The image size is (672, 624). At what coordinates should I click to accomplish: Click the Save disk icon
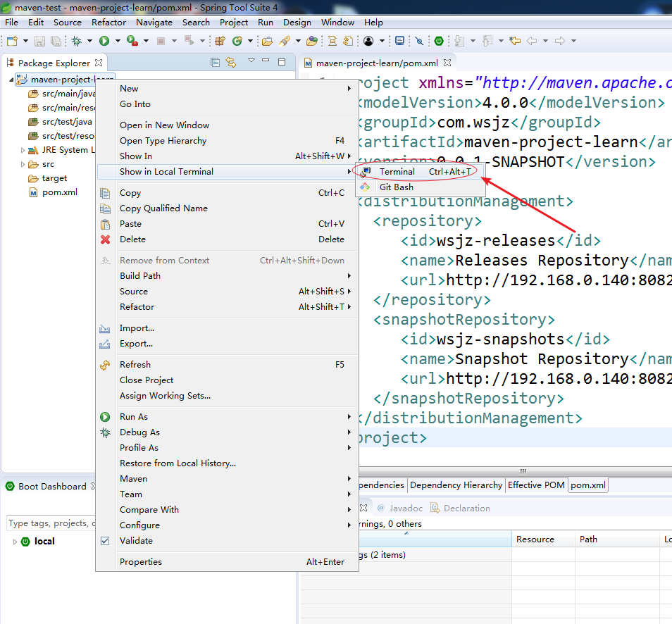point(39,41)
